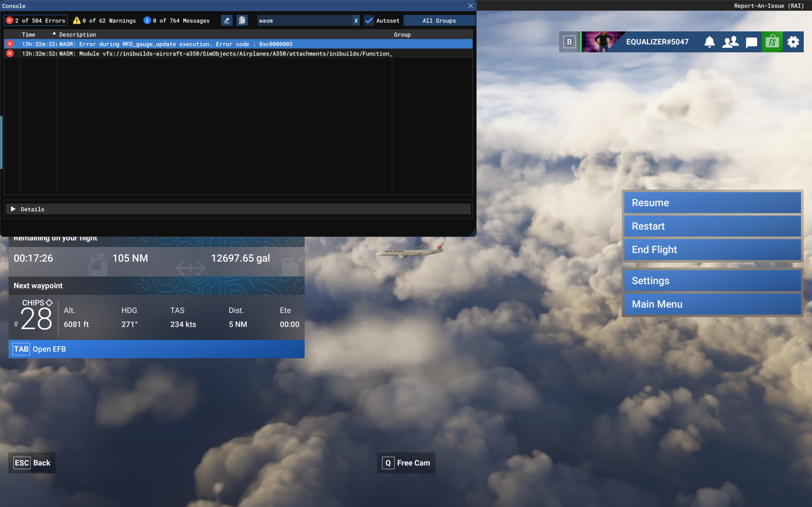Open the chat bubble icon
The image size is (812, 507).
click(751, 42)
